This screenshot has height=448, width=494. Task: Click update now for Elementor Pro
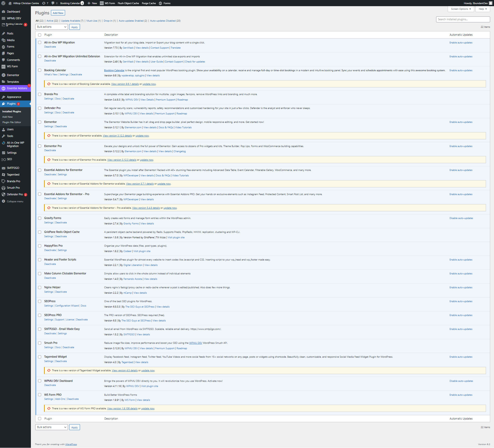(146, 160)
